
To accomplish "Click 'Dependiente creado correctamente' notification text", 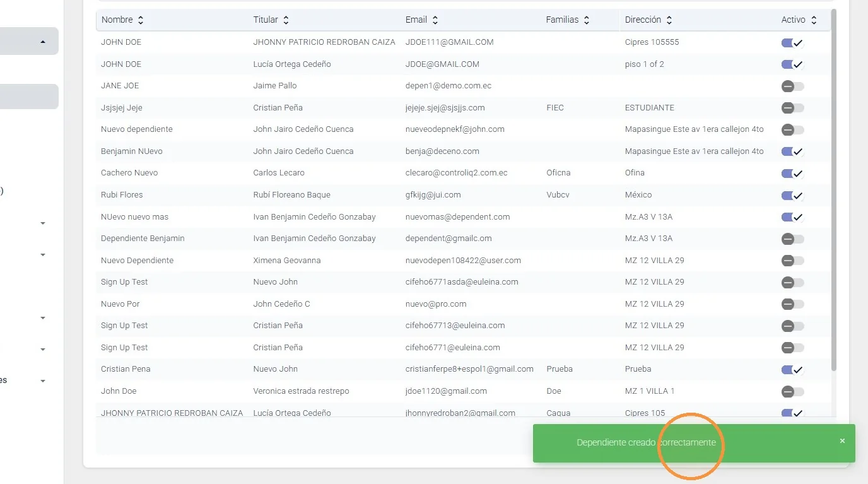I will (647, 442).
